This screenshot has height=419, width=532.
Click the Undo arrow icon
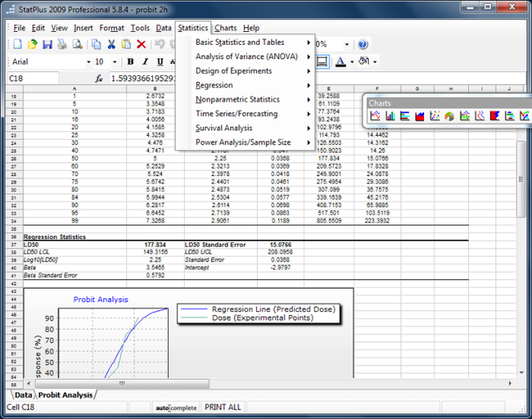[x=159, y=44]
